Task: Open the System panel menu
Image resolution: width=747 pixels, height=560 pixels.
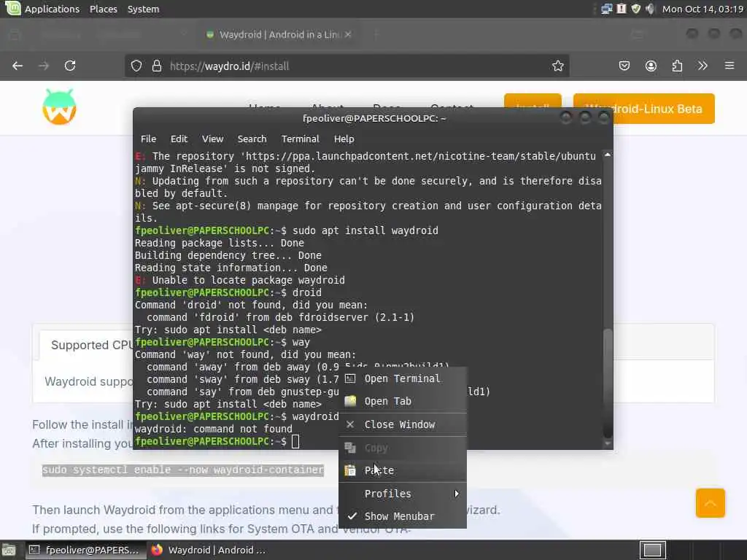Action: tap(144, 9)
